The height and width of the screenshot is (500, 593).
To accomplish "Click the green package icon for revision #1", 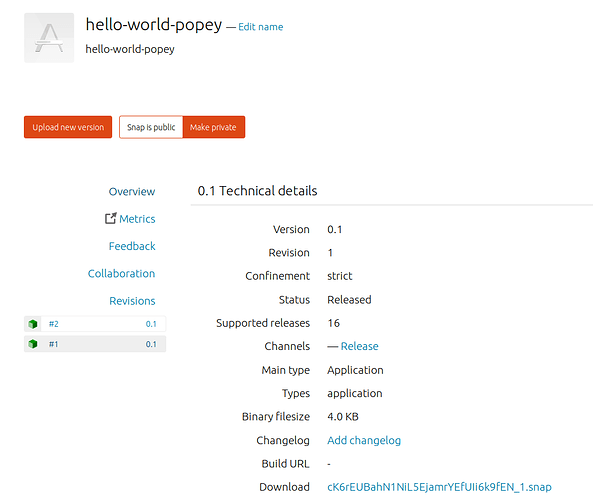I will (x=33, y=344).
